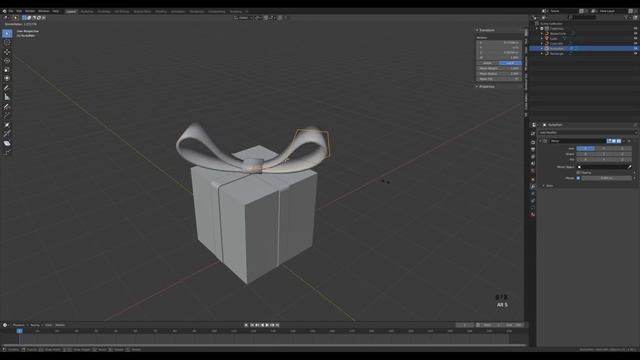The width and height of the screenshot is (640, 360).
Task: Set control point space to Global
Action: click(x=487, y=63)
